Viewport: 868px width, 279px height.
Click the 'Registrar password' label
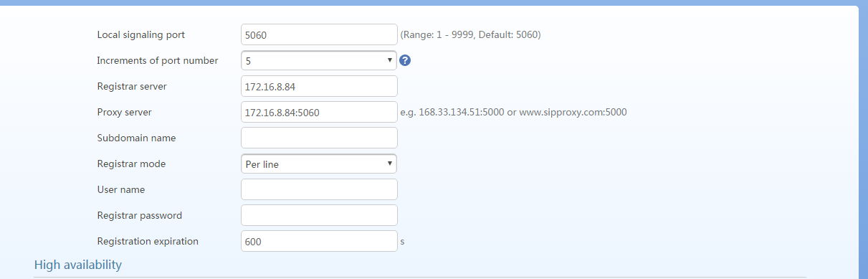tap(140, 215)
